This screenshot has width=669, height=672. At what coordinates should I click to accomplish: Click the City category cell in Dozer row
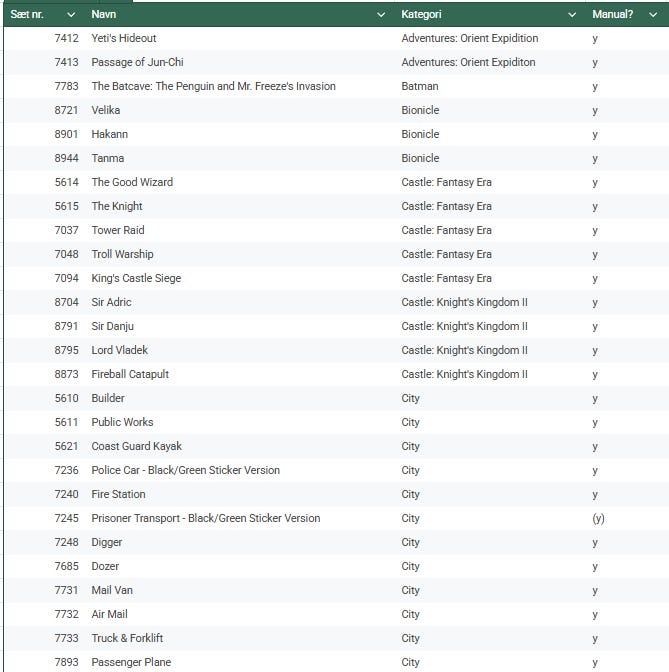[492, 566]
